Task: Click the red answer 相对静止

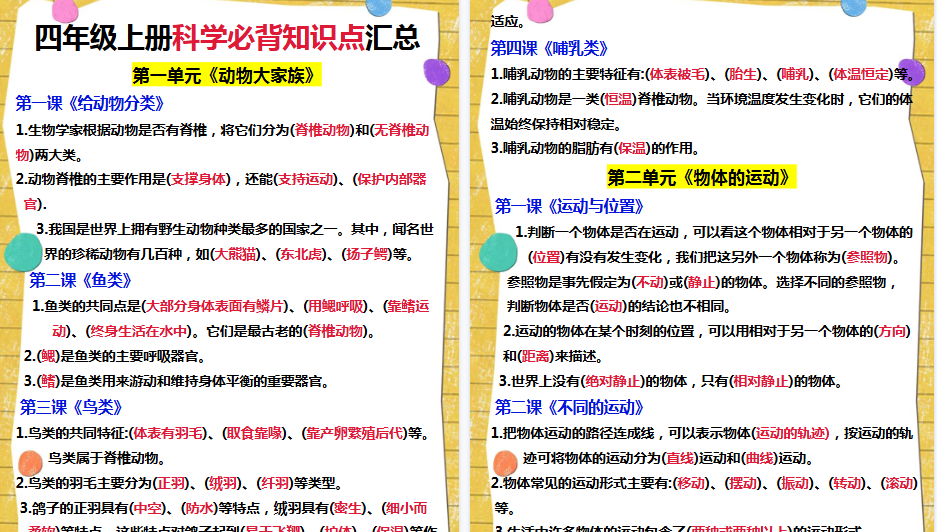Action: [761, 381]
